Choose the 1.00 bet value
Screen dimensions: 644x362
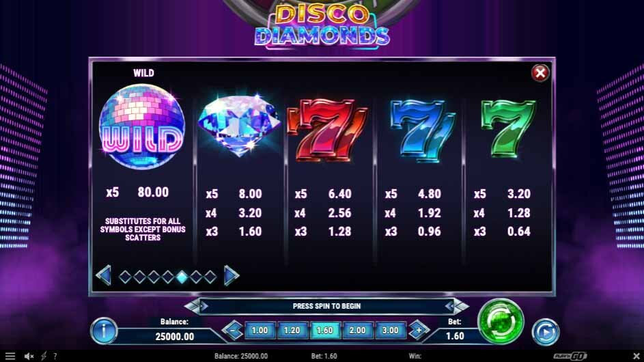point(260,331)
